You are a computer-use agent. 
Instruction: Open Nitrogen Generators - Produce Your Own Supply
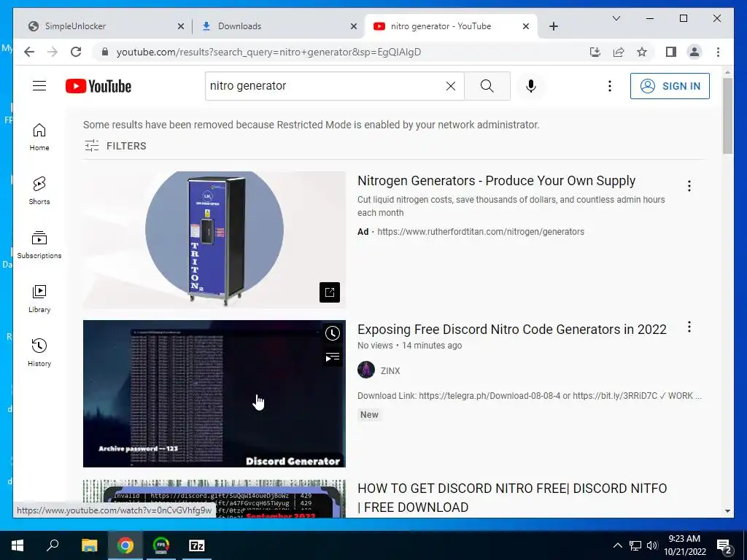click(x=496, y=181)
